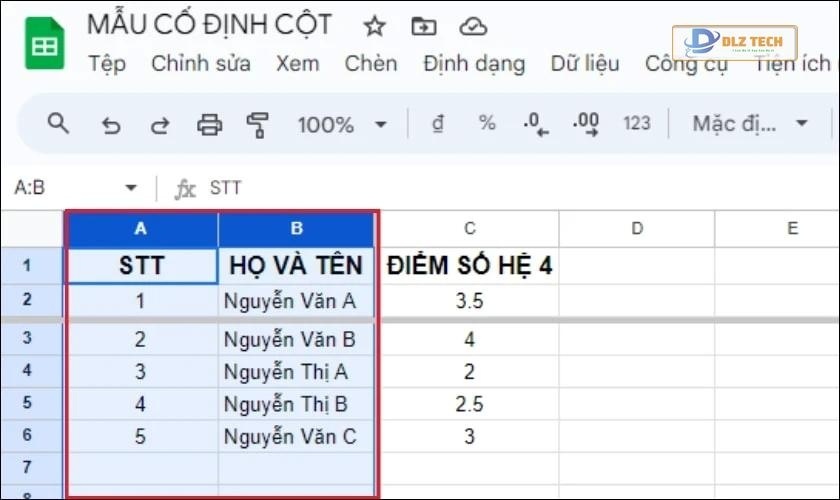
Task: Open the 100% zoom dropdown
Action: 341,125
